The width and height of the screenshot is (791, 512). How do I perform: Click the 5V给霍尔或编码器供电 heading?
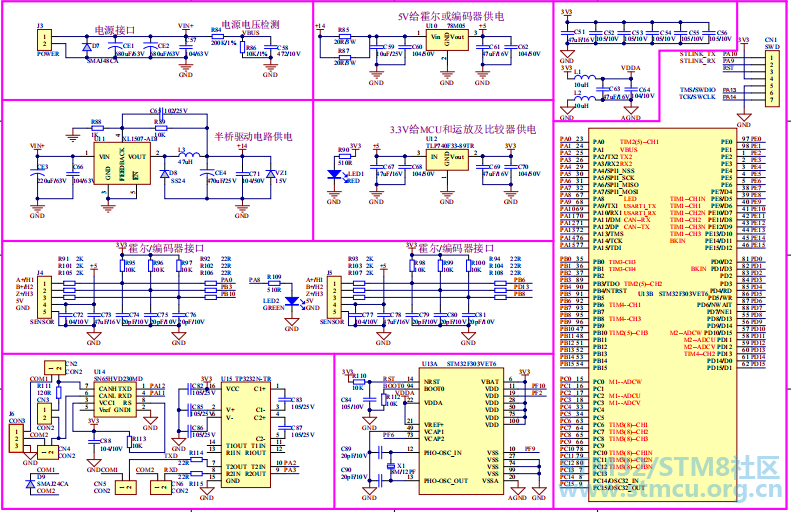point(451,16)
